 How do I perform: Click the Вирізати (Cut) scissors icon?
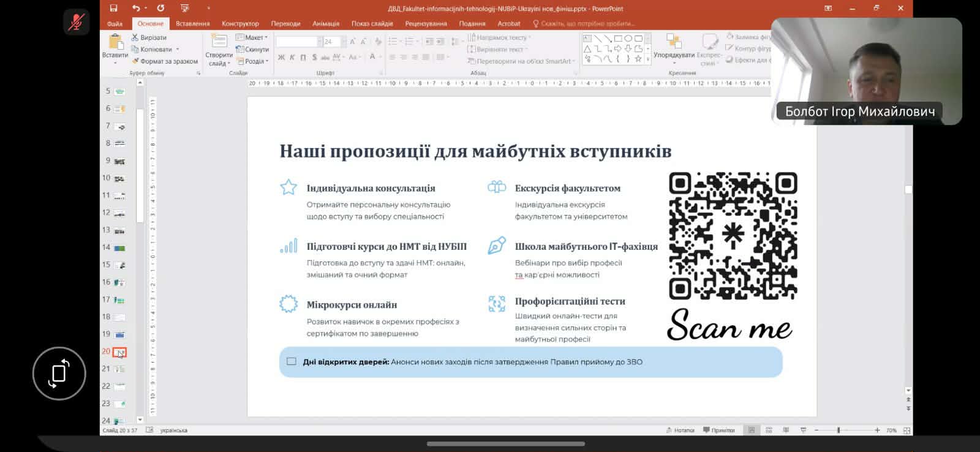(x=135, y=37)
